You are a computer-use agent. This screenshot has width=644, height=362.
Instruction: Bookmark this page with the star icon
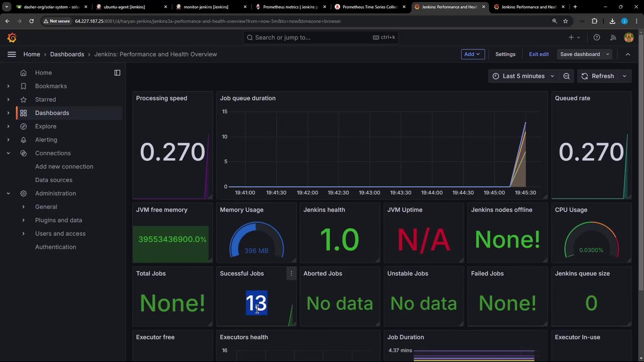click(566, 21)
